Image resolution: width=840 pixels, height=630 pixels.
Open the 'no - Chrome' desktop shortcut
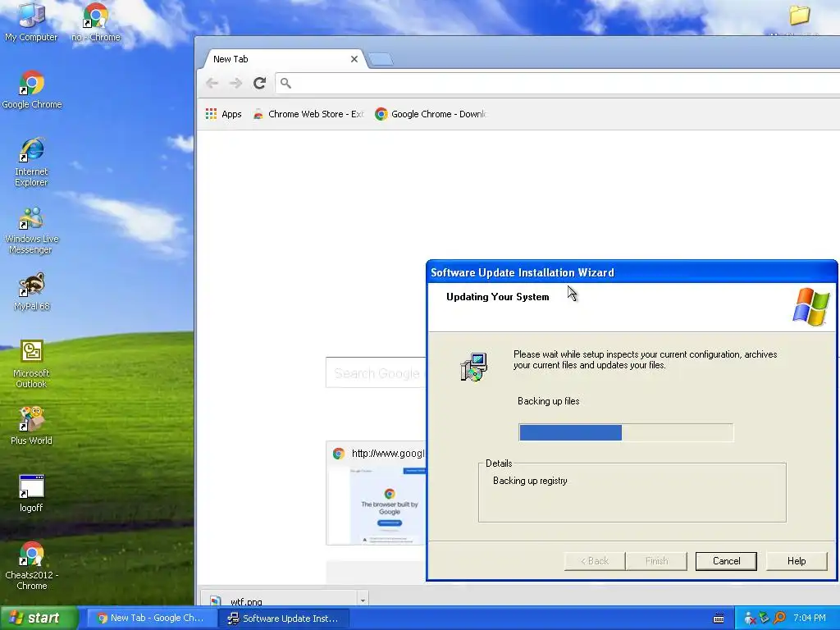95,22
